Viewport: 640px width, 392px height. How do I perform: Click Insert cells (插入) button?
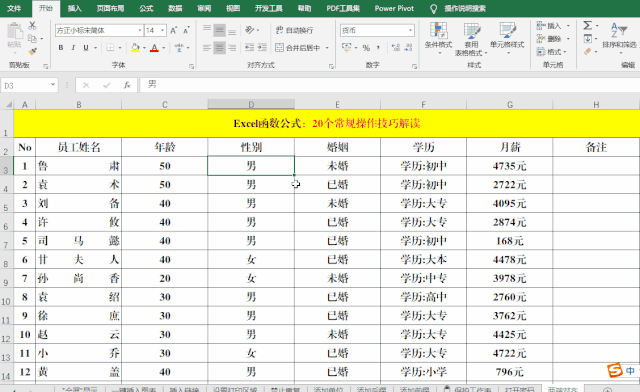552,26
